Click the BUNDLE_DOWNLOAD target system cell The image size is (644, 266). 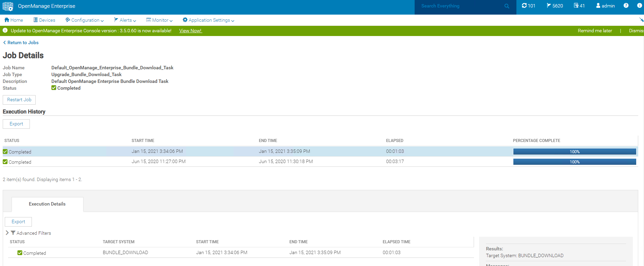pyautogui.click(x=125, y=252)
